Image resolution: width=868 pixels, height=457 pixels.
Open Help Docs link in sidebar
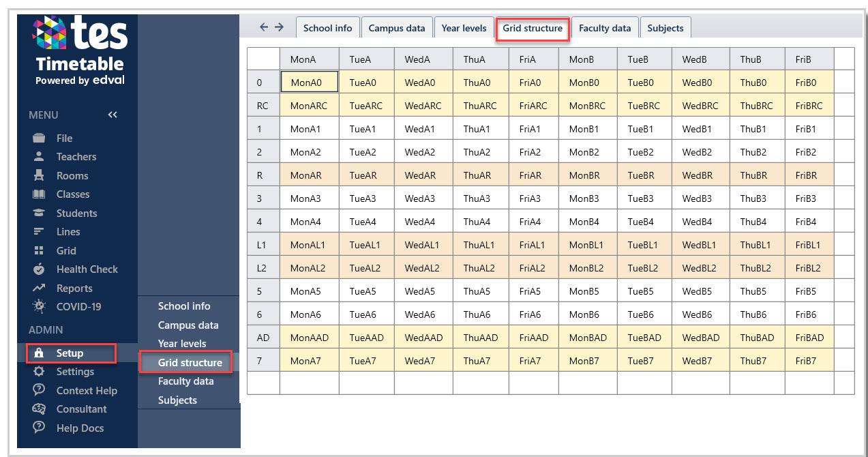pos(80,428)
